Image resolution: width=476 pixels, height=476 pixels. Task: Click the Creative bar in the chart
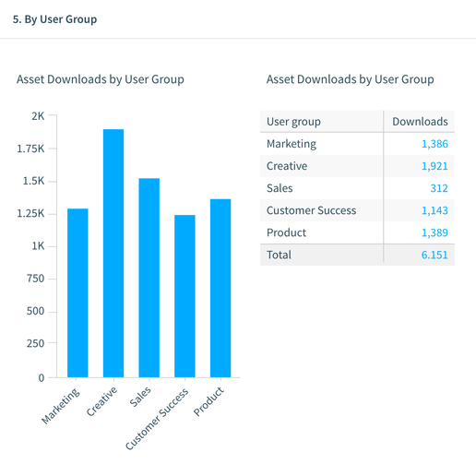(x=113, y=253)
